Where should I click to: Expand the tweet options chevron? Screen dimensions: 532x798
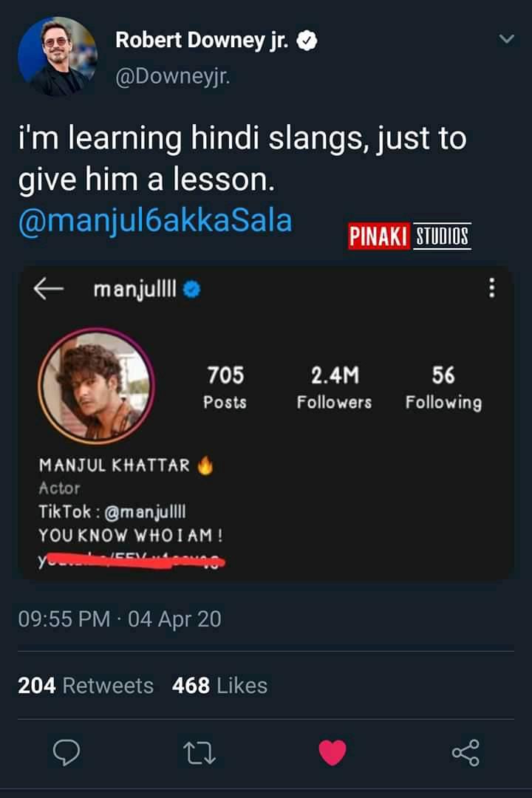pos(507,38)
